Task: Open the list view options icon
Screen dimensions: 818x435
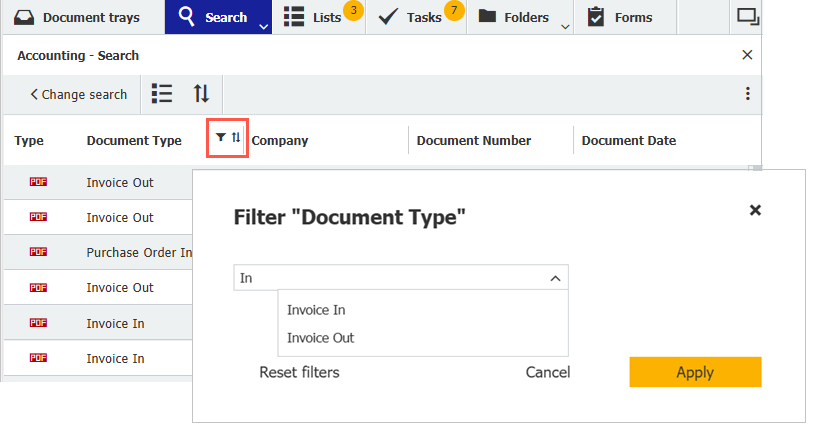Action: click(x=162, y=93)
